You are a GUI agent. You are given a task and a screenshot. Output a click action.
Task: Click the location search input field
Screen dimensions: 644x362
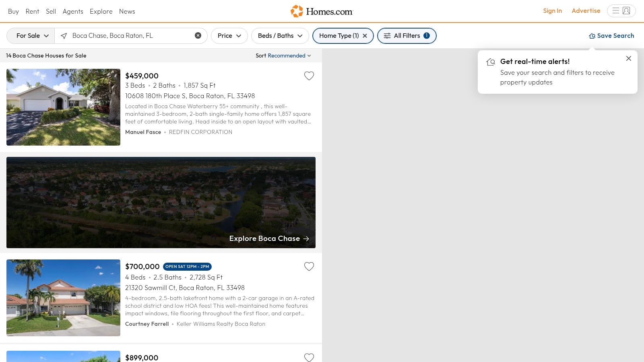pyautogui.click(x=131, y=36)
